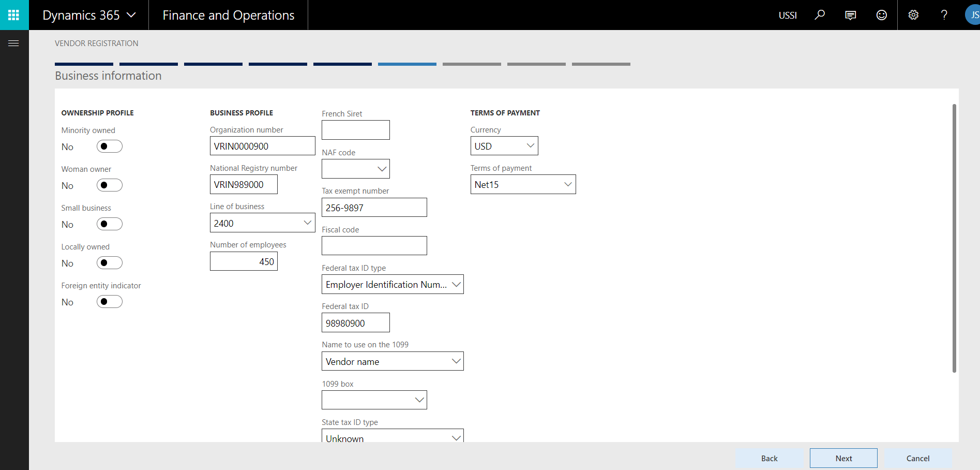Edit the Organization number field
980x470 pixels.
pyautogui.click(x=262, y=145)
